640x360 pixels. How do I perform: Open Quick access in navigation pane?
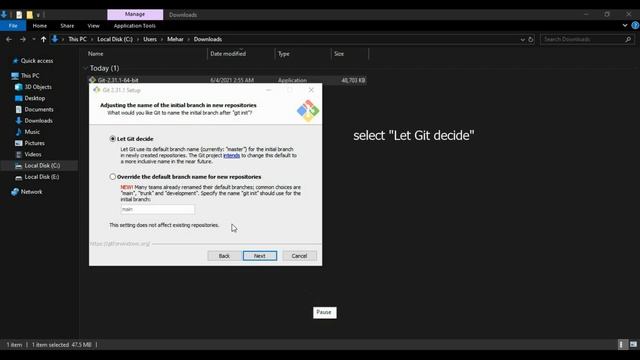point(37,61)
